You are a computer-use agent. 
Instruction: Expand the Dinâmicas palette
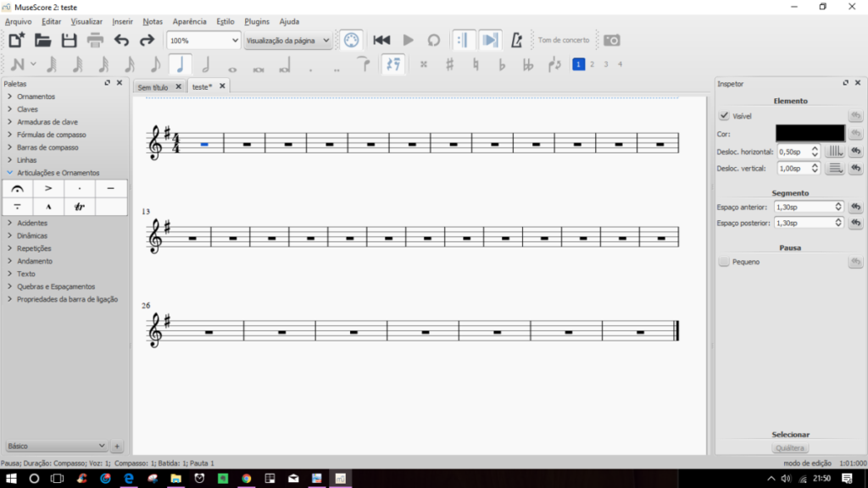32,236
